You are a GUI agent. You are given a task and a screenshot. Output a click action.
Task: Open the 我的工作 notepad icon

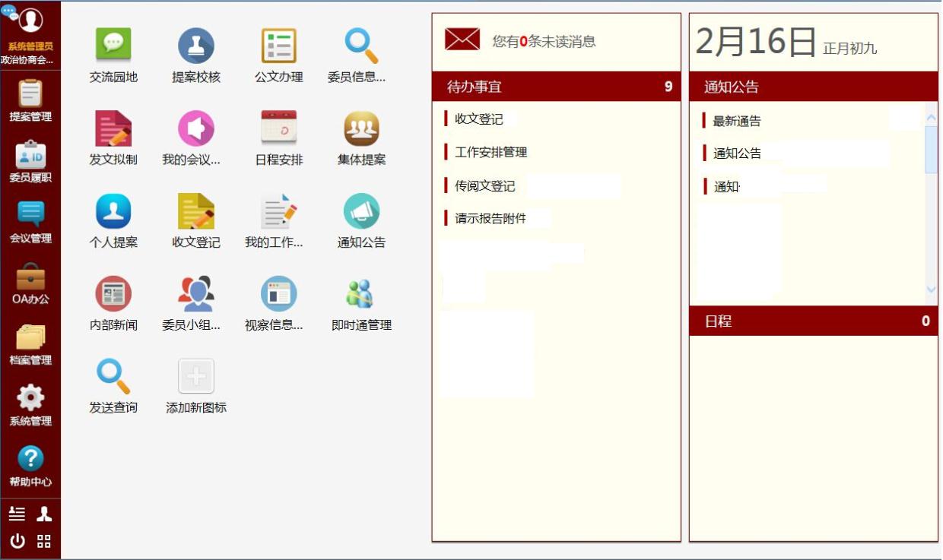[279, 211]
